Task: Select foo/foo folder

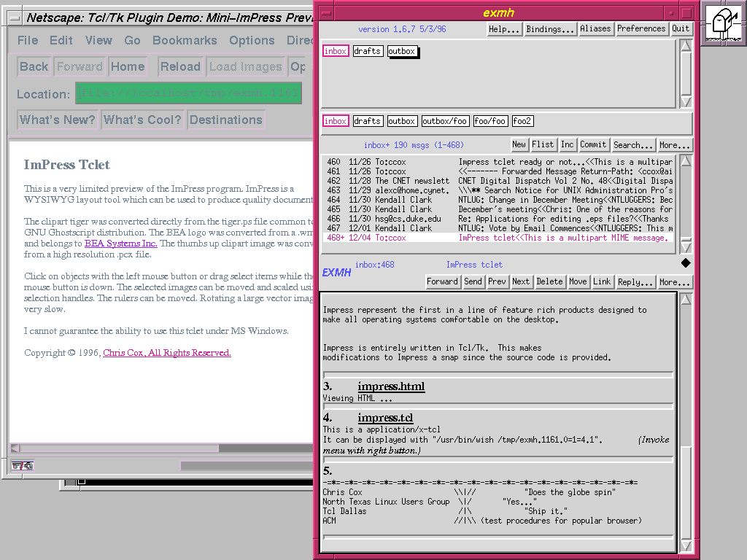Action: coord(490,121)
